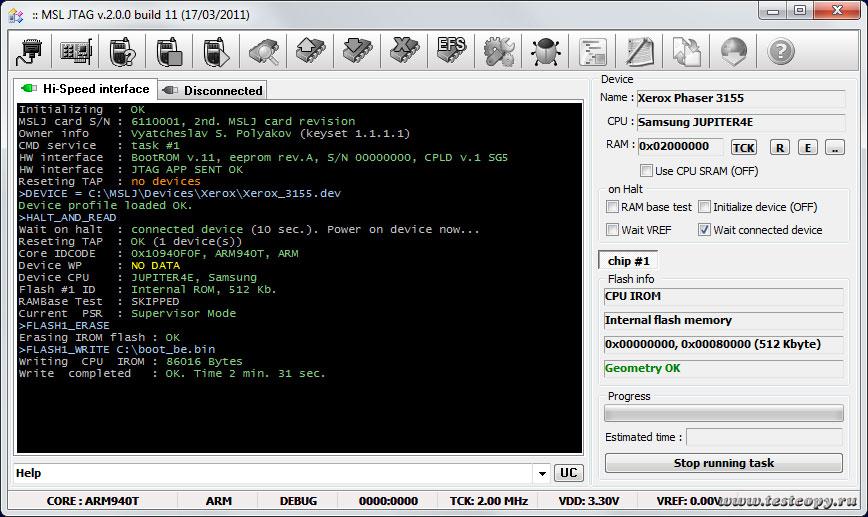Expand the command dropdown next to Help

(542, 473)
